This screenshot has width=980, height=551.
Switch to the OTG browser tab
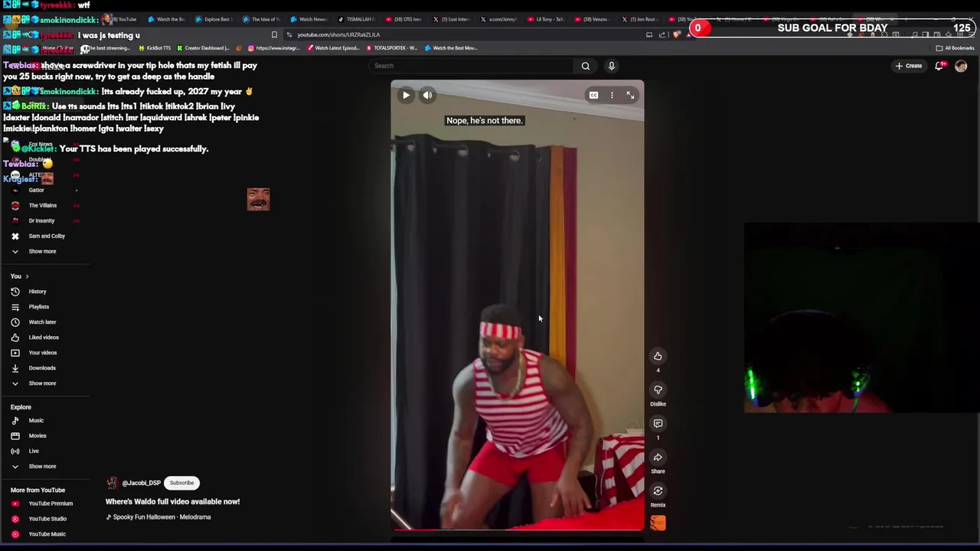(x=404, y=19)
